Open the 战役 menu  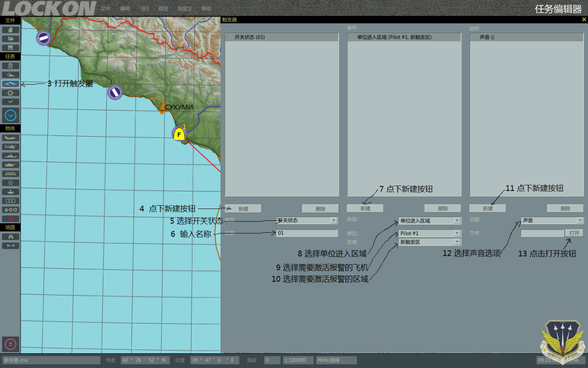[163, 9]
